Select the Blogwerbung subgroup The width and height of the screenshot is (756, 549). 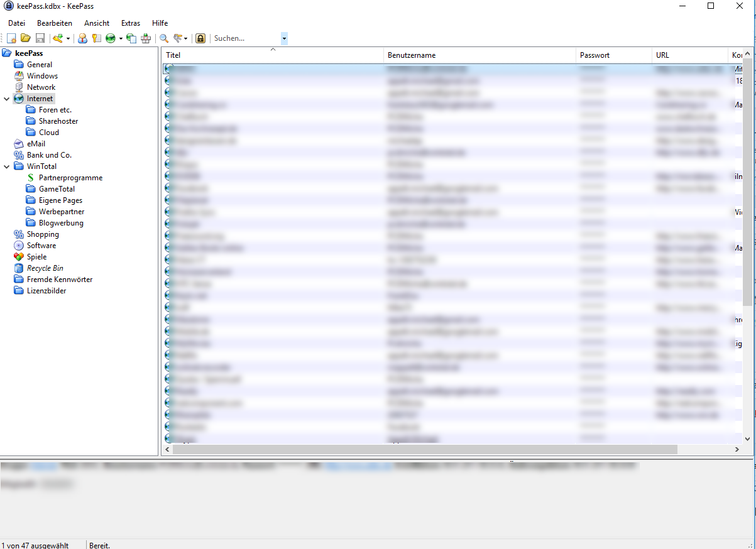[61, 223]
